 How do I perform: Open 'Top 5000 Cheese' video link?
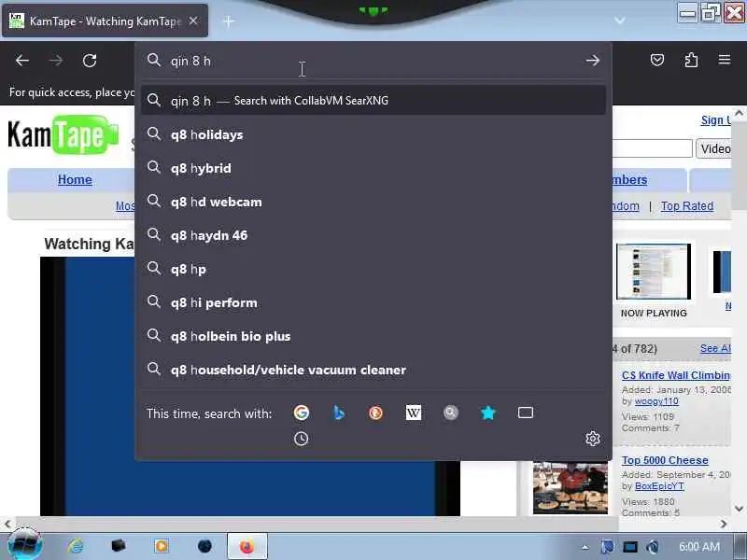coord(665,460)
